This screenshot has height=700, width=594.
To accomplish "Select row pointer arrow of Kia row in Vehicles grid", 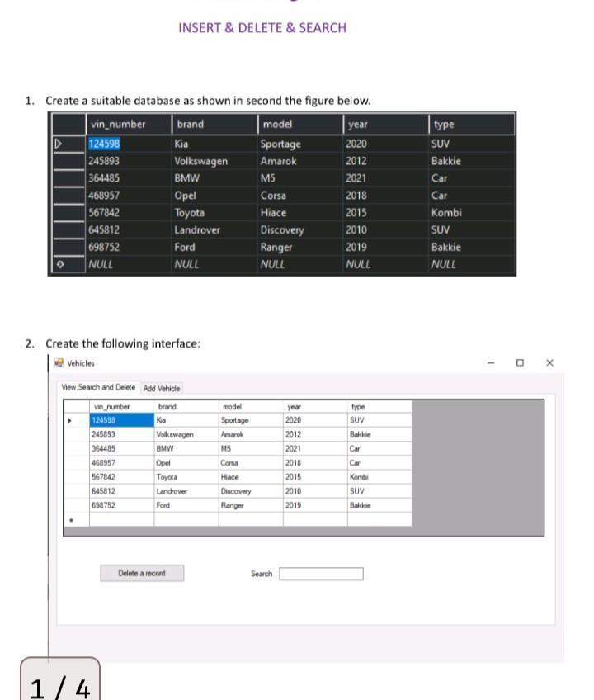I will (69, 420).
